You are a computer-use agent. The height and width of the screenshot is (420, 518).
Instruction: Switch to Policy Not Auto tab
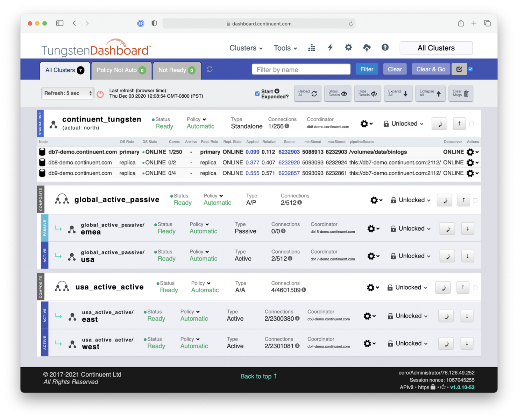point(121,70)
